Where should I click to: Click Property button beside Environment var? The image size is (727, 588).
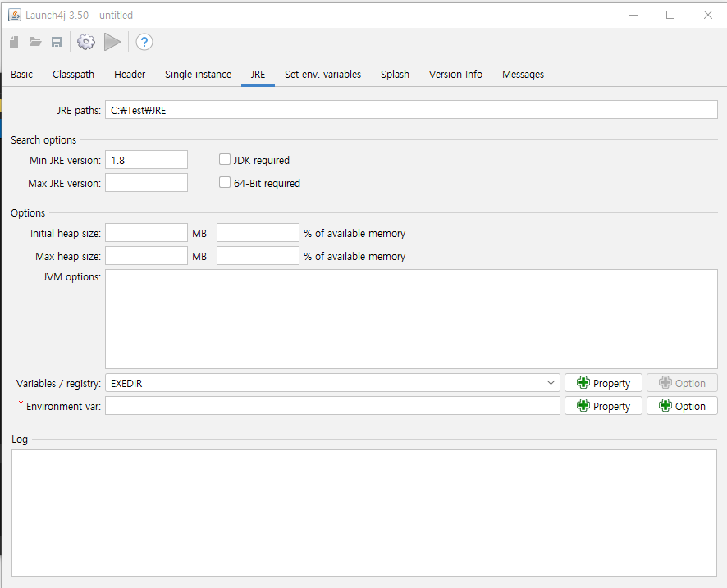603,406
